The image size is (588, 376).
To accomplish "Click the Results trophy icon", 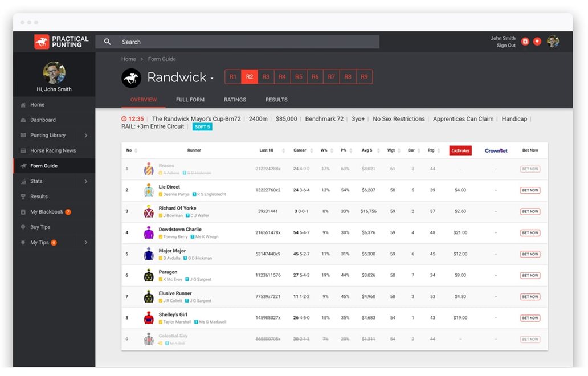I will pos(23,197).
